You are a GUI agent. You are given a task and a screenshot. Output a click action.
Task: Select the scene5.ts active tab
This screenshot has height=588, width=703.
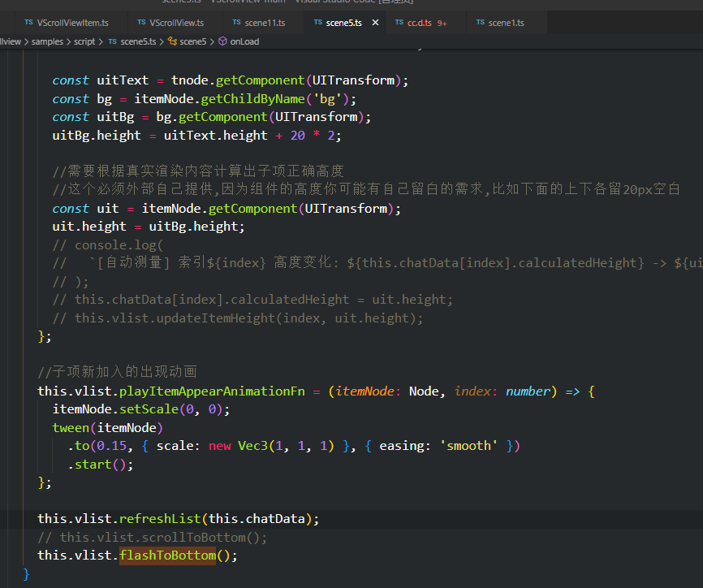point(343,23)
